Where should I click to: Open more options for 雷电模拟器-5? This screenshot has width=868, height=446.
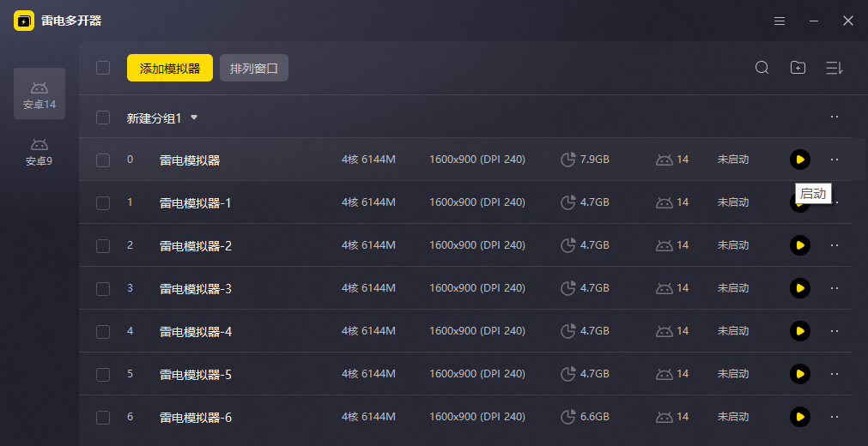tap(835, 374)
